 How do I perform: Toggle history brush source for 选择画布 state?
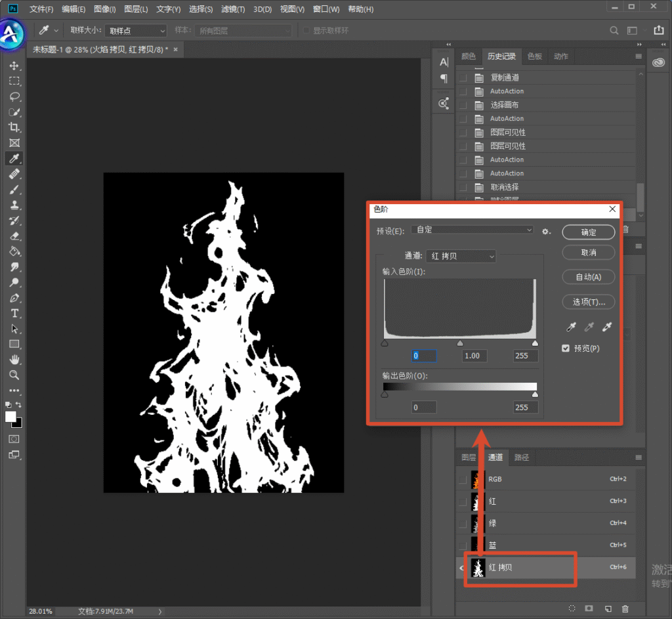coord(463,105)
